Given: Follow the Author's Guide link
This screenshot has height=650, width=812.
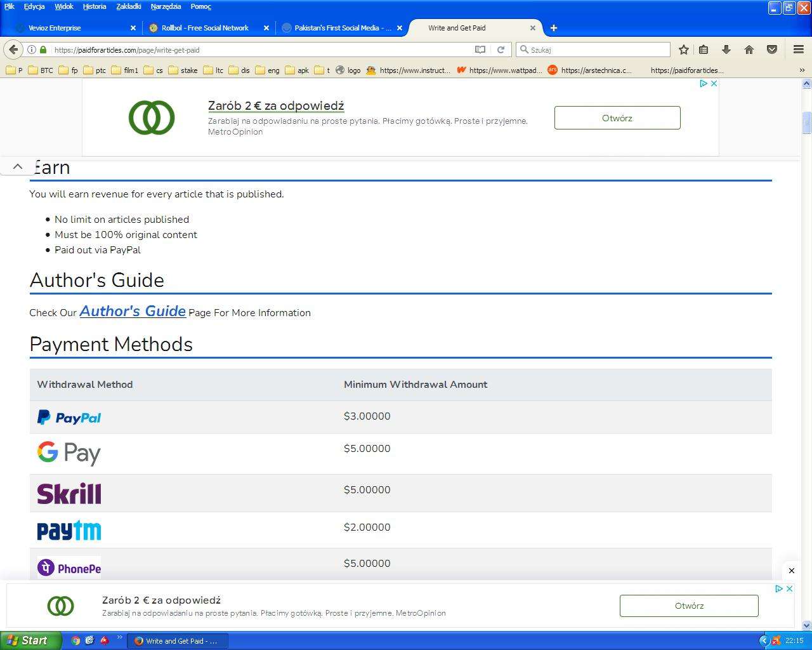Looking at the screenshot, I should coord(133,311).
